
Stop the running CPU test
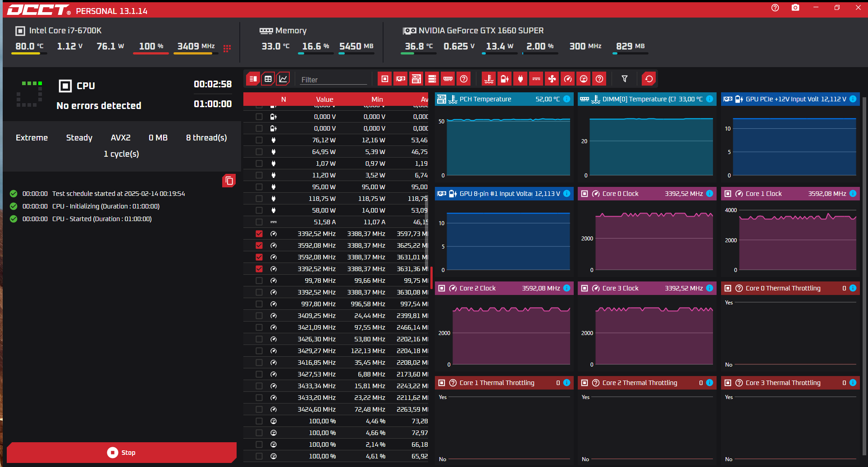(x=122, y=453)
